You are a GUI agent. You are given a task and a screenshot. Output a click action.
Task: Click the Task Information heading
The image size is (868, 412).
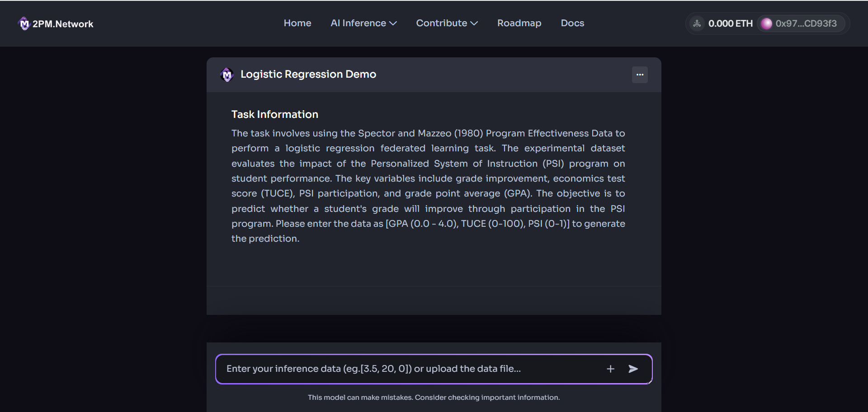[x=275, y=114]
